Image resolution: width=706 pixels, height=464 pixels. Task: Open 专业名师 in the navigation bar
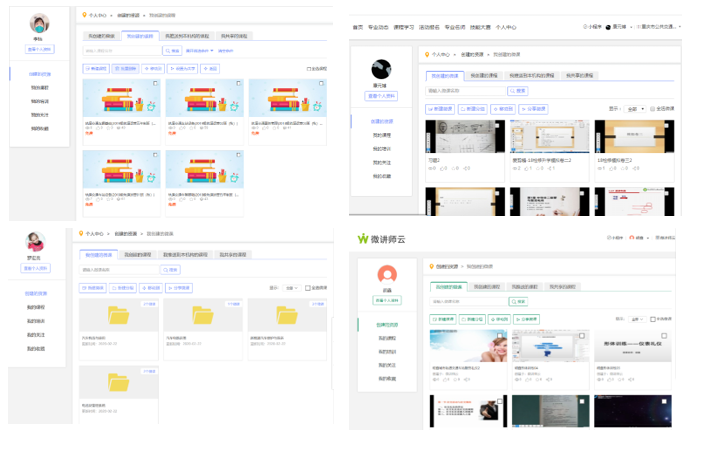click(x=455, y=27)
